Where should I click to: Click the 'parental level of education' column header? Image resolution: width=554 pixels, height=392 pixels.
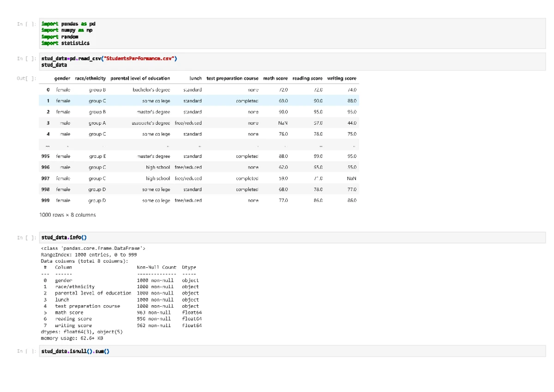(x=140, y=78)
